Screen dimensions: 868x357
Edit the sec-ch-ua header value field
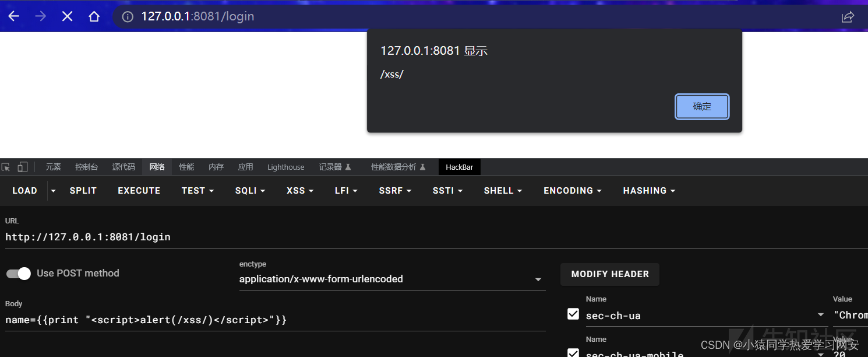851,315
